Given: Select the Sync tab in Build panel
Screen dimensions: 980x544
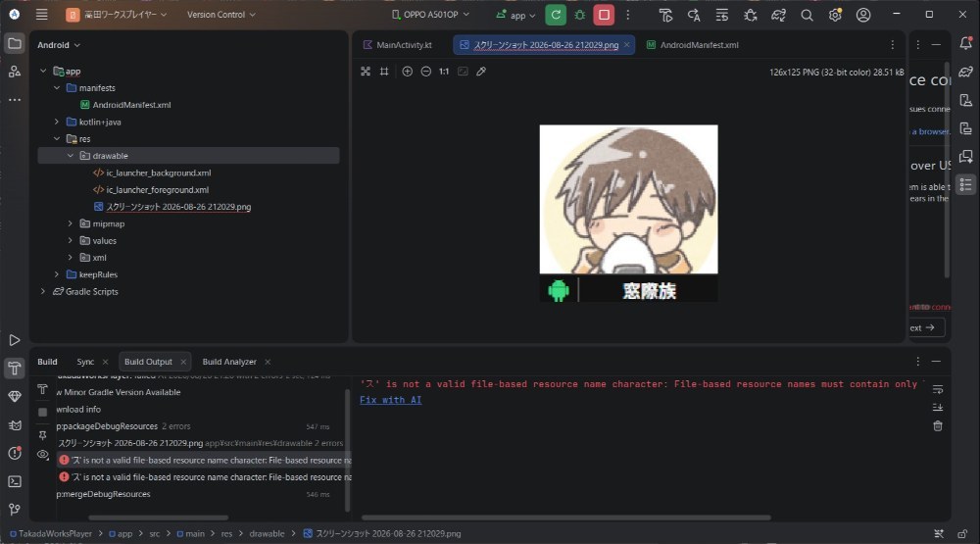Looking at the screenshot, I should pyautogui.click(x=85, y=362).
